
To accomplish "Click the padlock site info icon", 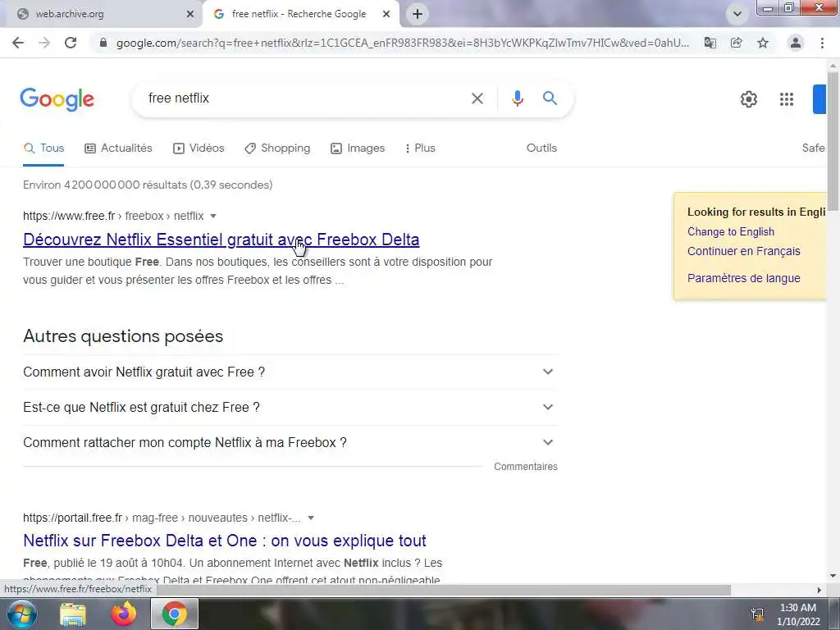I will [x=103, y=43].
